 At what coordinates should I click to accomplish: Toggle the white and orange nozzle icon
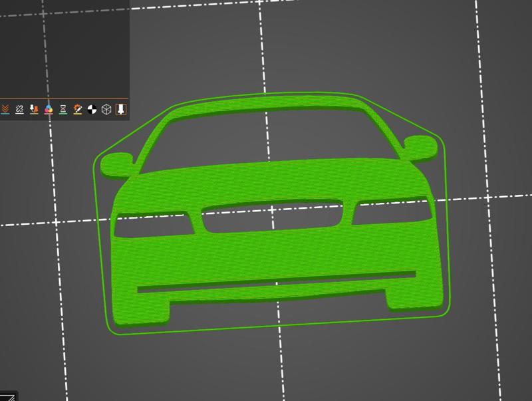coord(34,109)
